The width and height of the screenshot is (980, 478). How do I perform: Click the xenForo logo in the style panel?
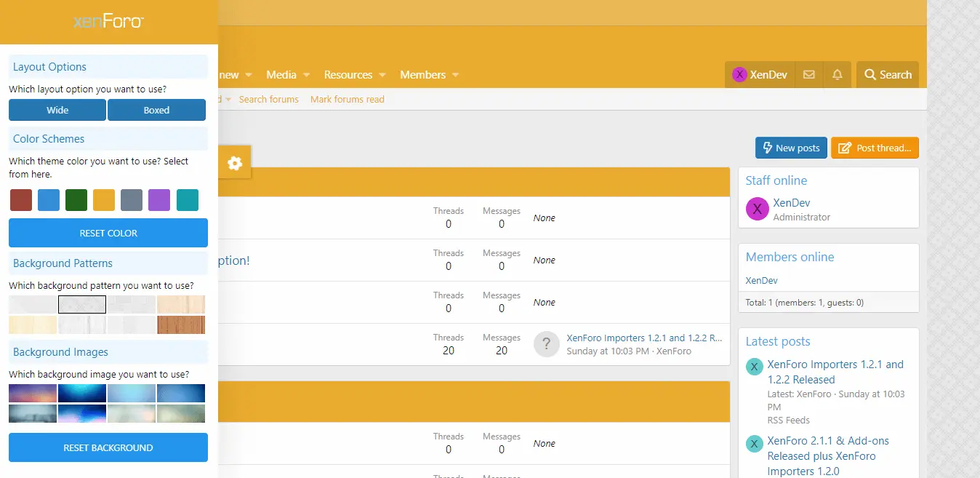click(108, 22)
